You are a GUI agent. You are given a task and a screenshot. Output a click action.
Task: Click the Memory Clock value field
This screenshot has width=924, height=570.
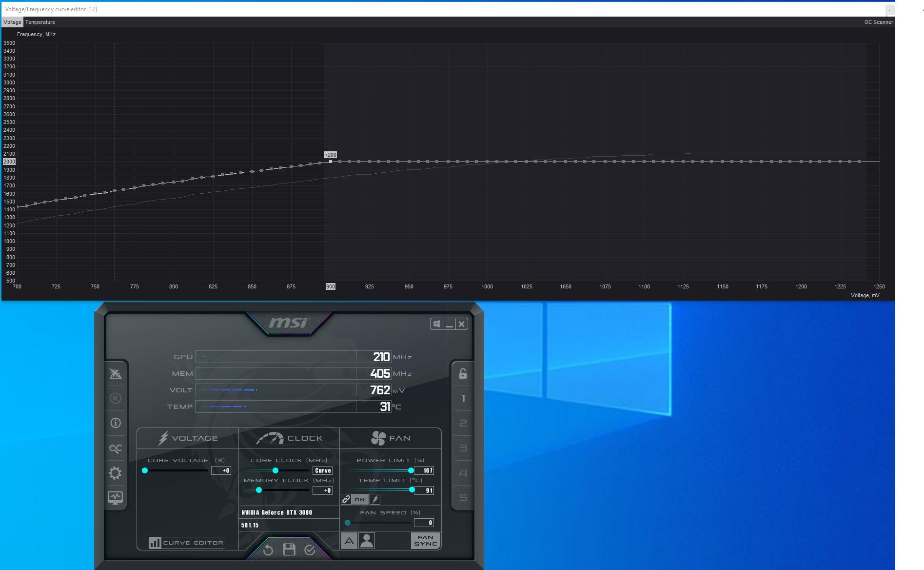tap(322, 490)
